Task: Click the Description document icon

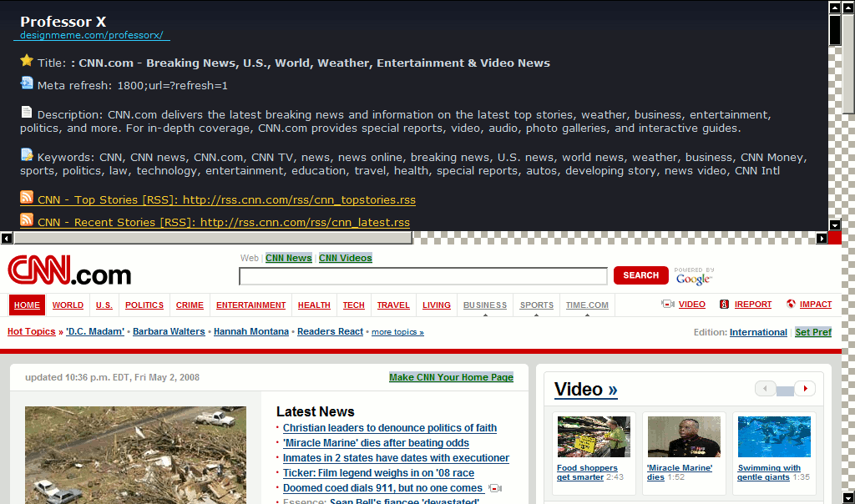Action: coord(26,113)
